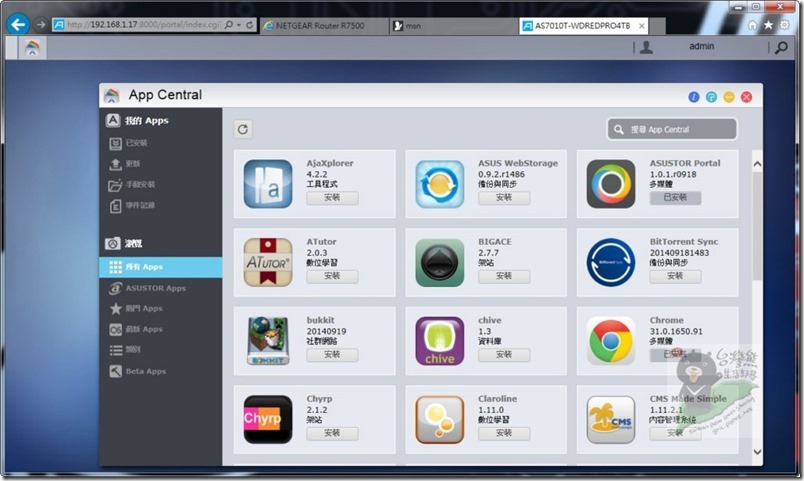The height and width of the screenshot is (481, 804).
Task: Switch to NETGEAR Router R7500 tab
Action: (324, 26)
